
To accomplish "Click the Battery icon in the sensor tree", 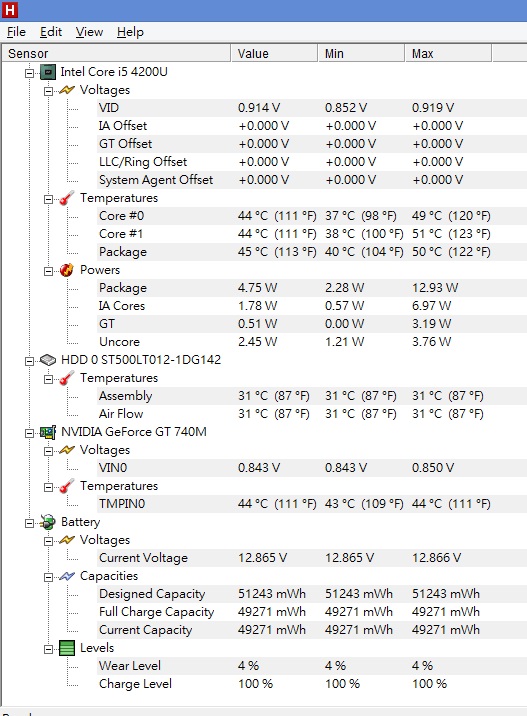I will 48,522.
